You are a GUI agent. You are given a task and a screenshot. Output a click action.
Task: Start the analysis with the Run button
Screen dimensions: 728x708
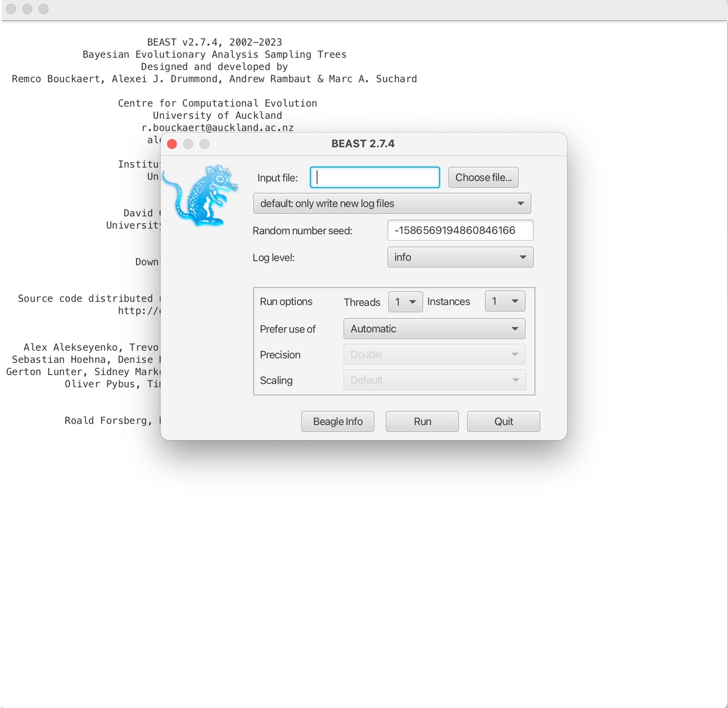(x=422, y=422)
